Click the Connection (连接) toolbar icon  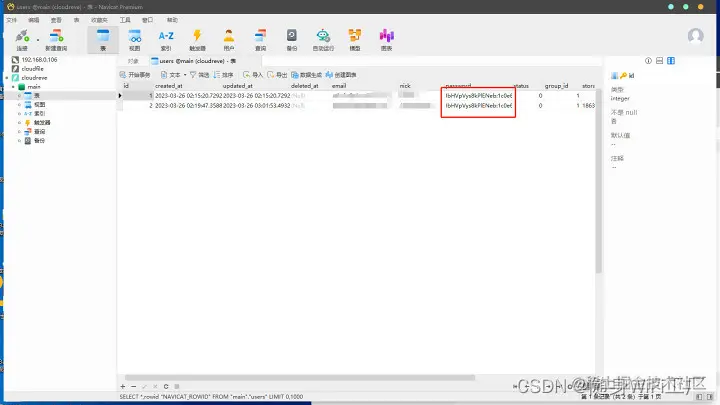click(x=22, y=40)
